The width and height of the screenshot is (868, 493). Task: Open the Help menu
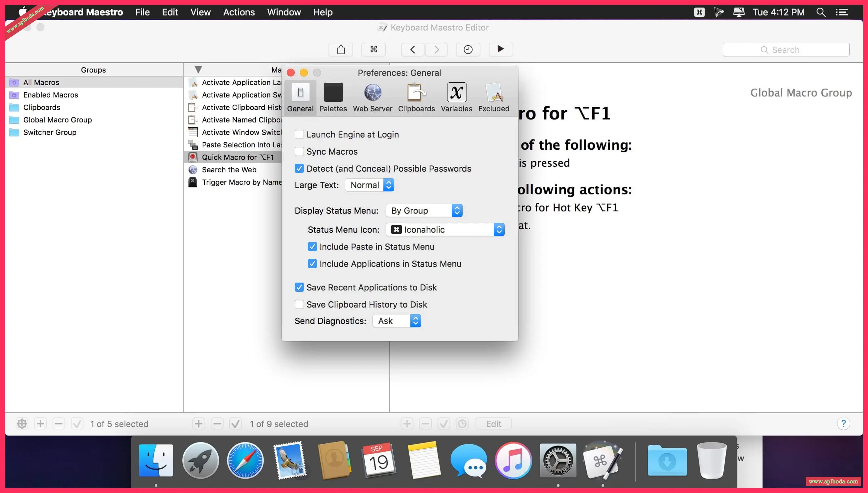[323, 12]
